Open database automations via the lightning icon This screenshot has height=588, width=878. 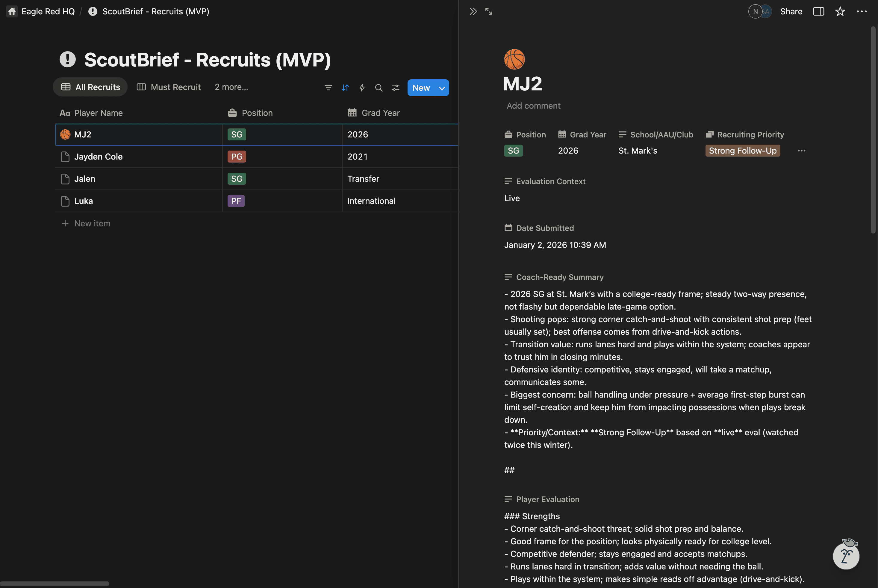362,87
